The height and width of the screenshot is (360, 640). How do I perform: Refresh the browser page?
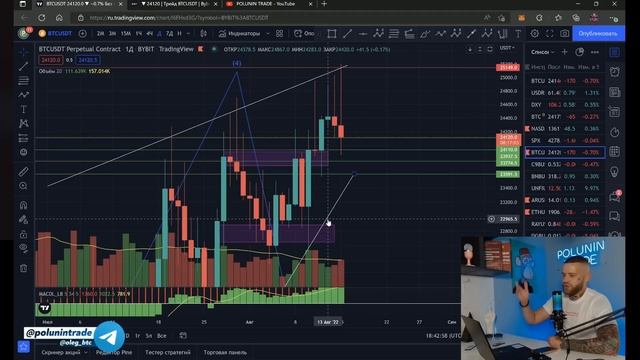(x=42, y=18)
